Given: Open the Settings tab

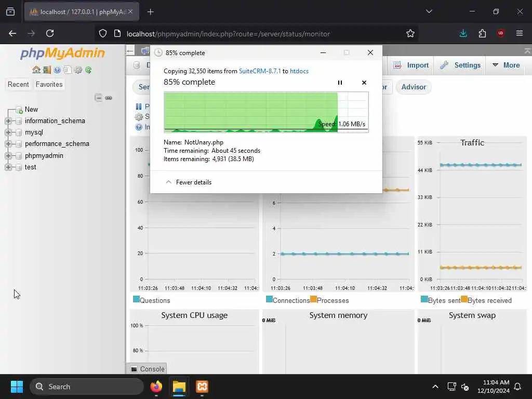Looking at the screenshot, I should [460, 65].
